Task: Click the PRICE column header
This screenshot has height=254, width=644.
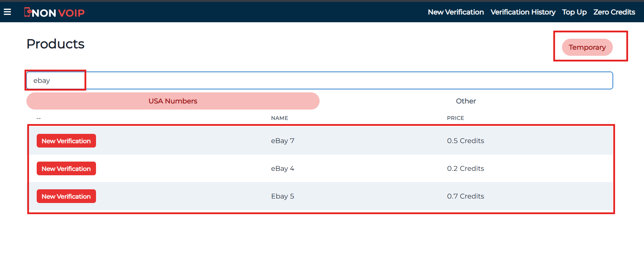Action: point(455,118)
